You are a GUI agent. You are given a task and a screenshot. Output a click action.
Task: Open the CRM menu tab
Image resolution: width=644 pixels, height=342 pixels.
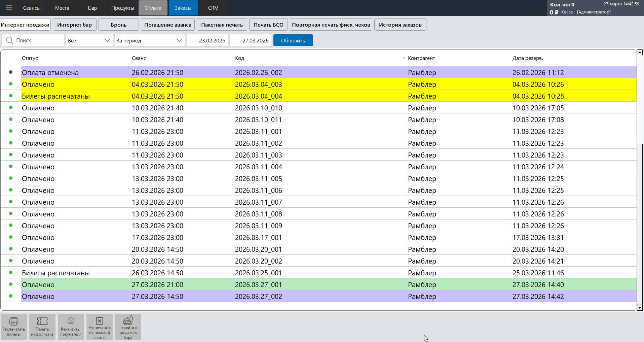tap(213, 8)
